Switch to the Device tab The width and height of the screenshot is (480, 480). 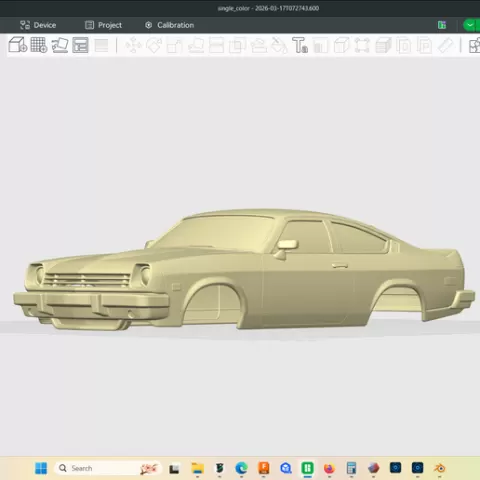click(x=38, y=25)
